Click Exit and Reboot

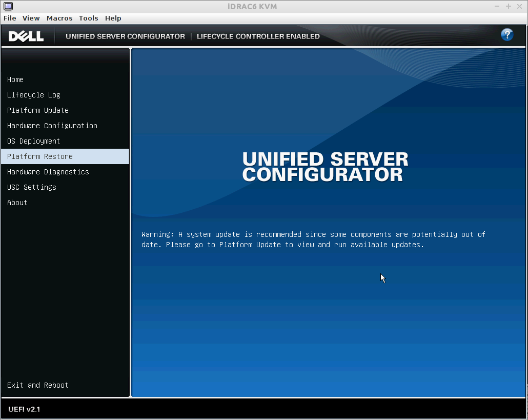pos(38,385)
